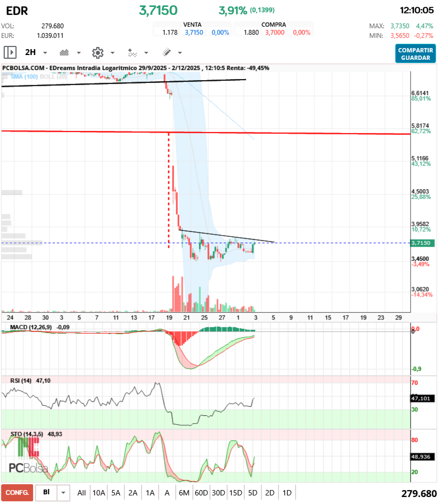444x504 pixels.
Task: Click the MACD (12,26,9) indicator label
Action: click(31, 327)
